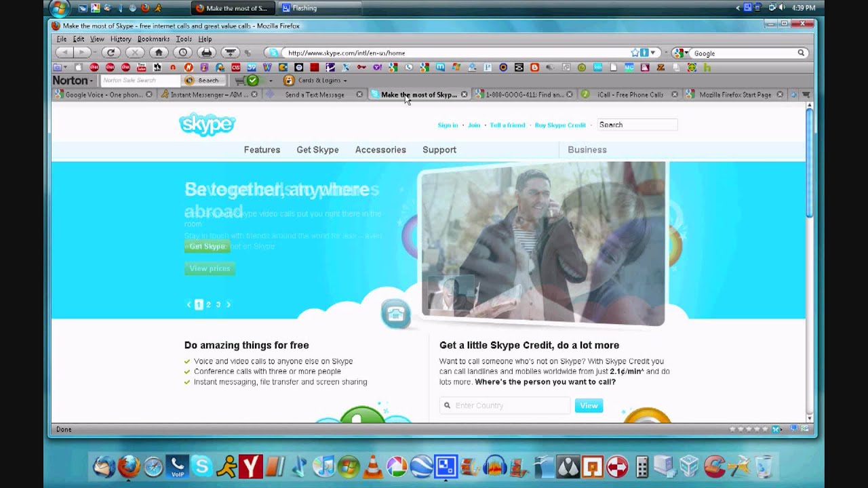Viewport: 868px width, 488px height.
Task: Click the Business link
Action: coord(587,150)
